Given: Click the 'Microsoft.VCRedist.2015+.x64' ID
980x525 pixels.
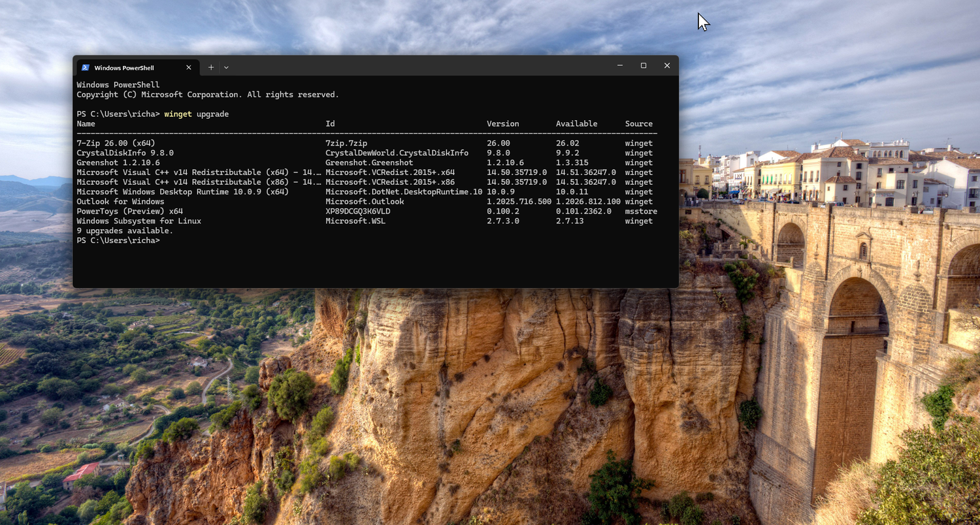Looking at the screenshot, I should point(390,172).
